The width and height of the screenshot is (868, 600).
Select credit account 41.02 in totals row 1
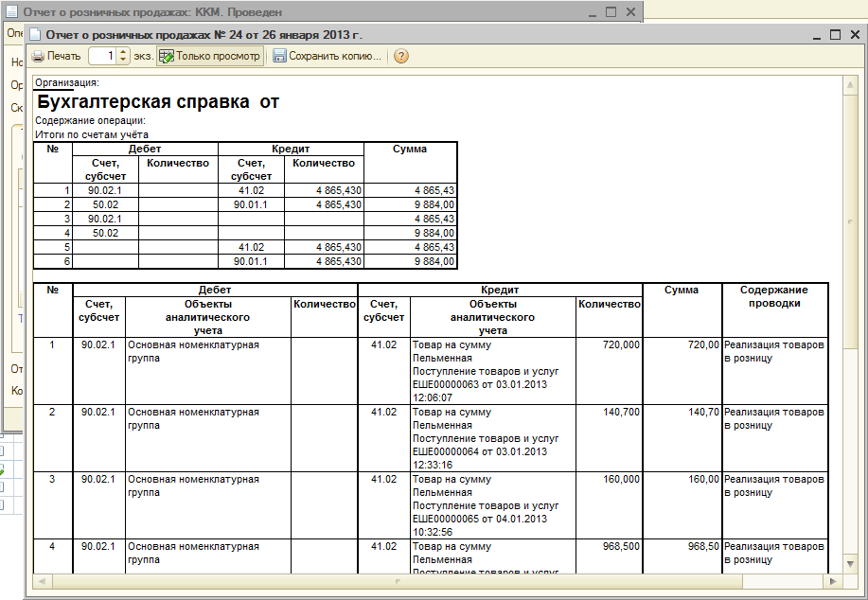click(x=252, y=190)
